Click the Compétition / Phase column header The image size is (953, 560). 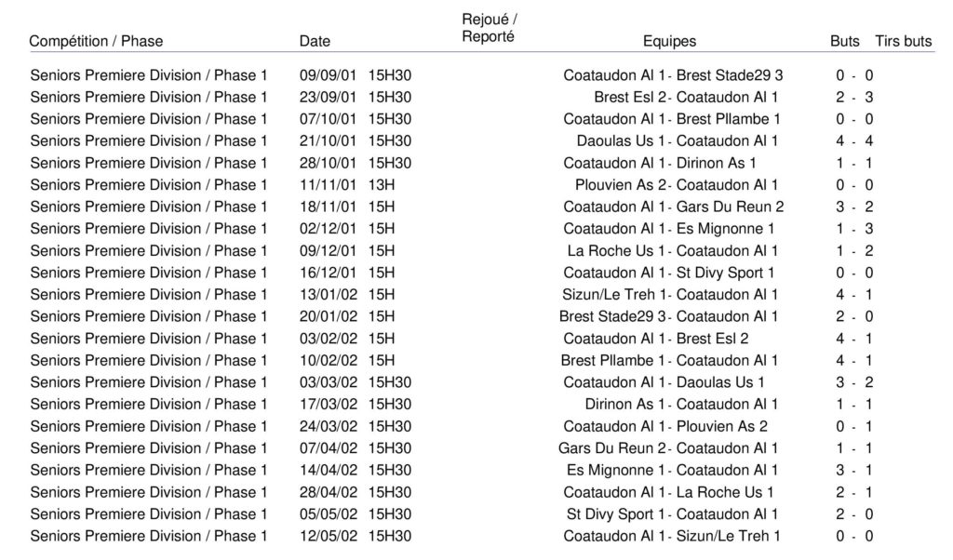click(x=96, y=41)
